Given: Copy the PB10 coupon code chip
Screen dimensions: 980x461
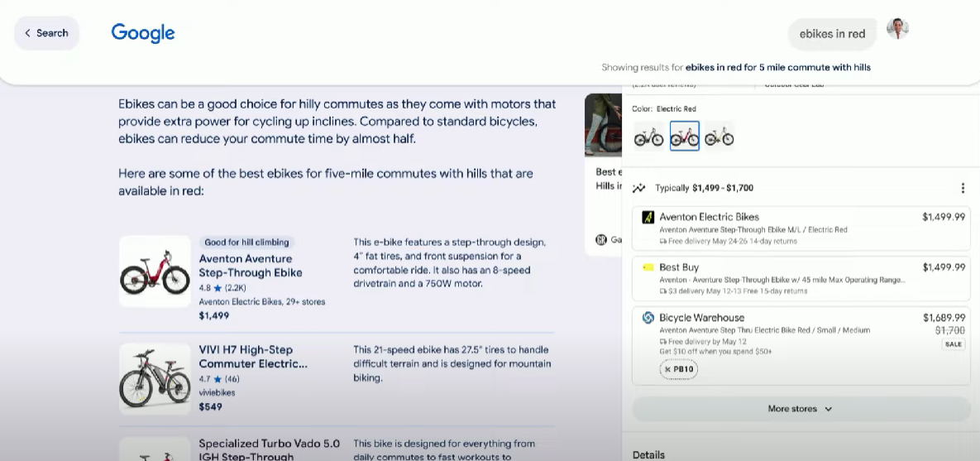Looking at the screenshot, I should (x=679, y=369).
